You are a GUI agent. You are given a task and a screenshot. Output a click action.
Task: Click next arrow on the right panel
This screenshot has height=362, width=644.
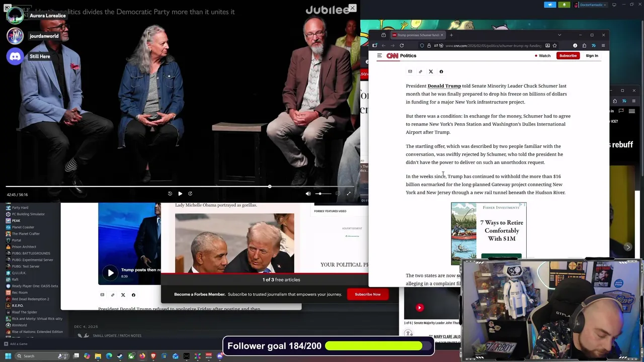(628, 247)
